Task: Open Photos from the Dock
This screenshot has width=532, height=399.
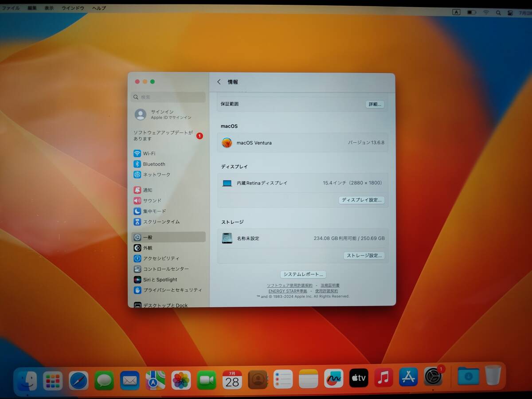Action: (x=181, y=380)
